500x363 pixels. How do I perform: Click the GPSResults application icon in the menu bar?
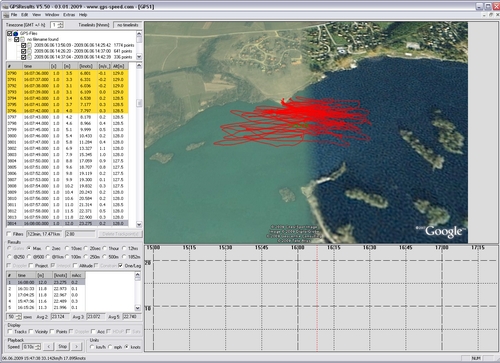pyautogui.click(x=6, y=15)
